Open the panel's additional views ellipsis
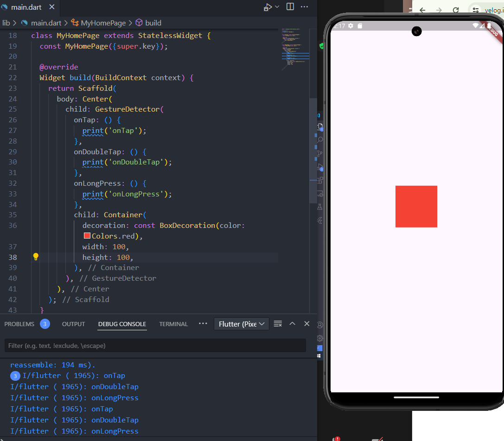This screenshot has height=441, width=504. [203, 323]
